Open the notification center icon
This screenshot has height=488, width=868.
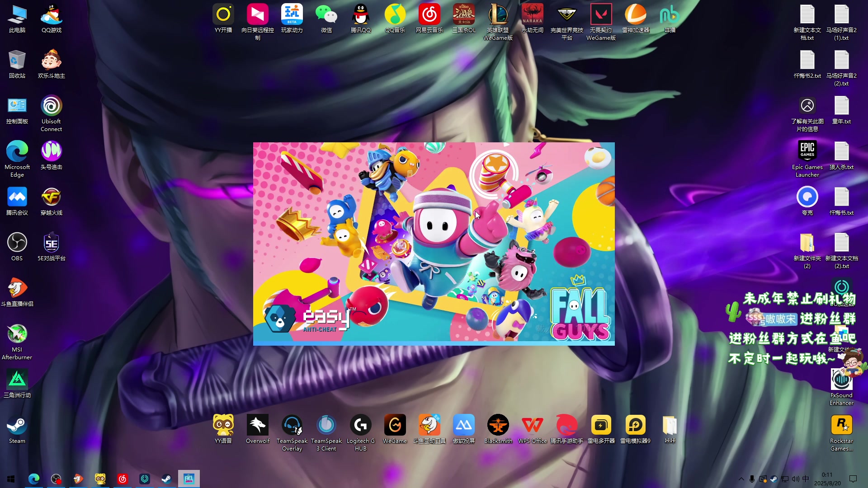click(x=853, y=479)
